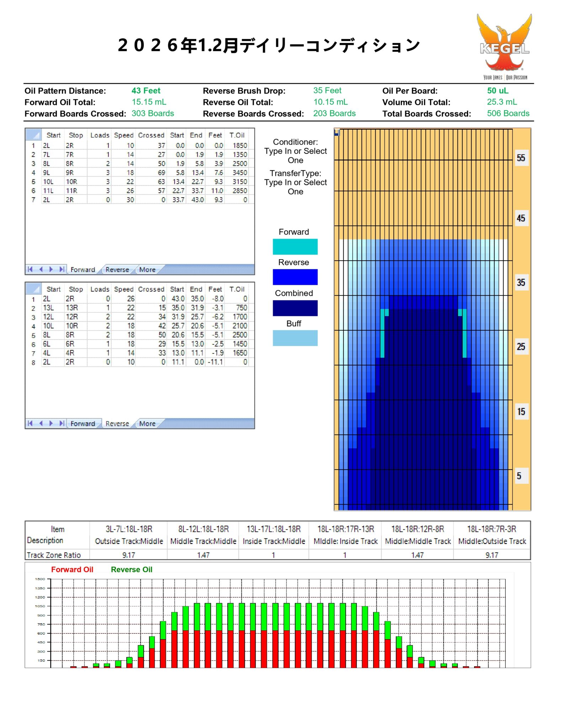Click select-all corner cell of forward-pass table
Screen dimensions: 563x728
click(33, 135)
